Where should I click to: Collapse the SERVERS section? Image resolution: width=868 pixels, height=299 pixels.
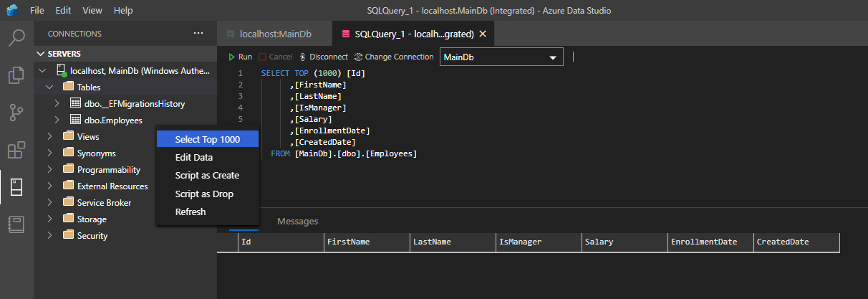tap(40, 54)
